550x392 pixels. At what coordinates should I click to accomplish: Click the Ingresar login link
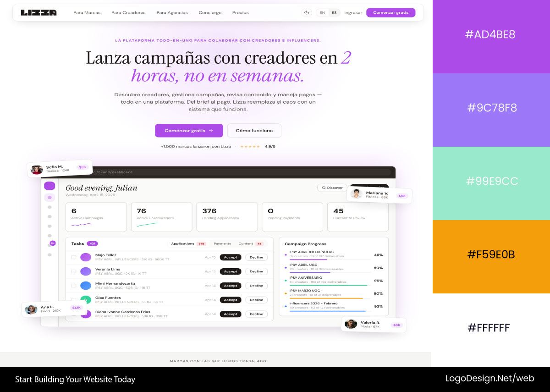pyautogui.click(x=353, y=12)
